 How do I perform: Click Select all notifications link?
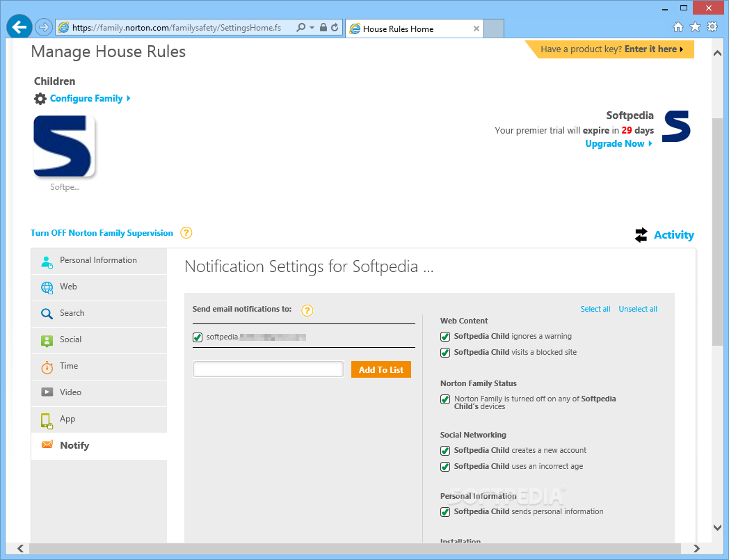tap(595, 310)
